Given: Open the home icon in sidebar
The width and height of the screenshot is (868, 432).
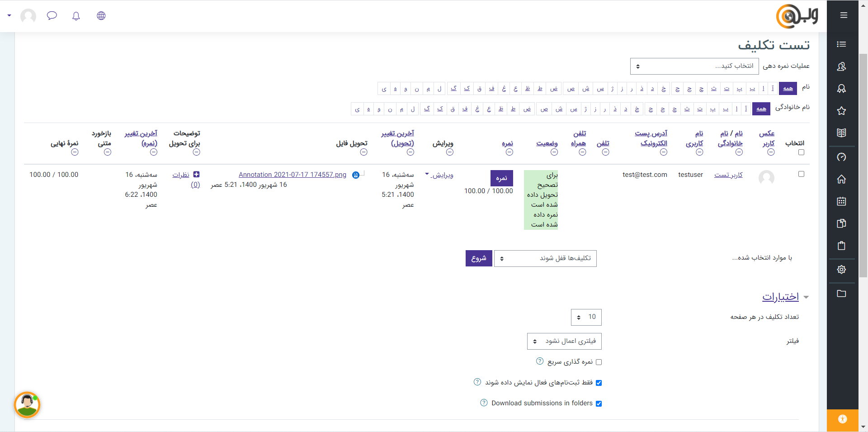Looking at the screenshot, I should (x=841, y=179).
